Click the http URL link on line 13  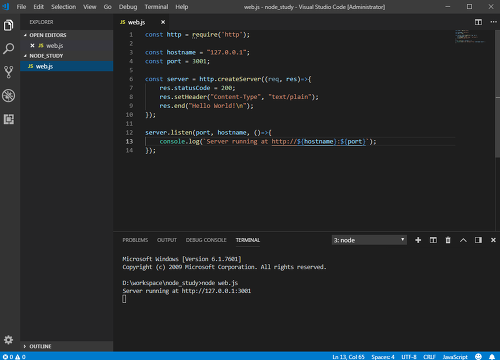click(318, 142)
